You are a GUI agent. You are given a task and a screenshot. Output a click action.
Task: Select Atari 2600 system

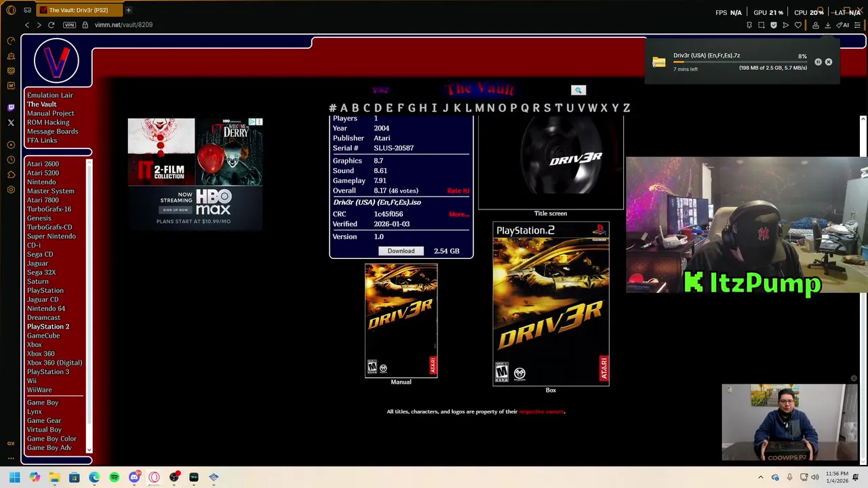point(43,164)
